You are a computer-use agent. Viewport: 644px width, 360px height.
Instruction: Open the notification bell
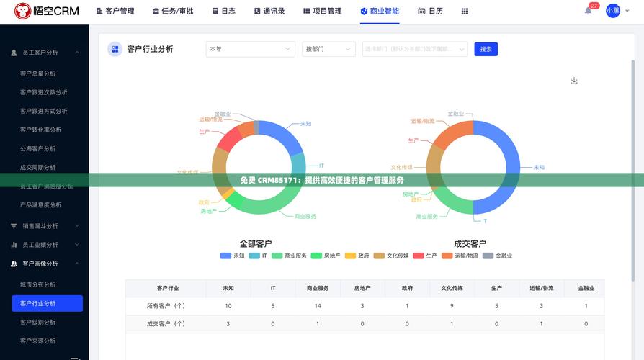[x=588, y=11]
